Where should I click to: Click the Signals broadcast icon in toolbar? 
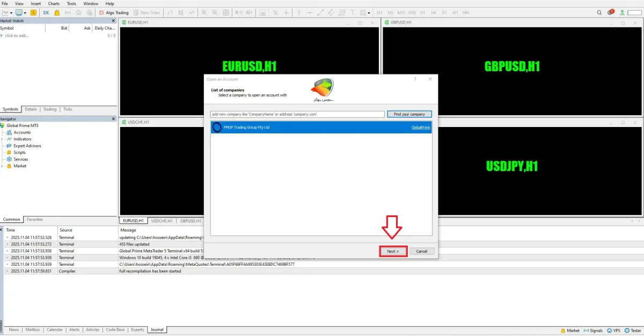pos(68,12)
